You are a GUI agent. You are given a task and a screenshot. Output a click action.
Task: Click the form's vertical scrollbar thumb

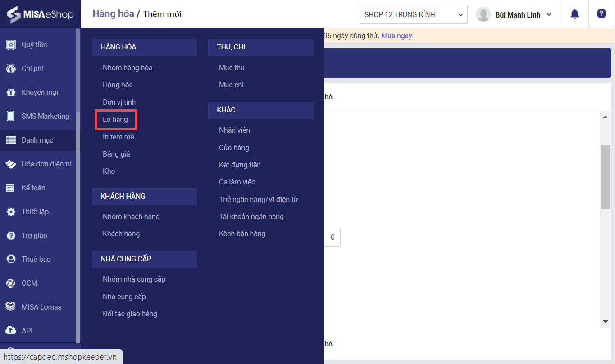click(x=605, y=177)
